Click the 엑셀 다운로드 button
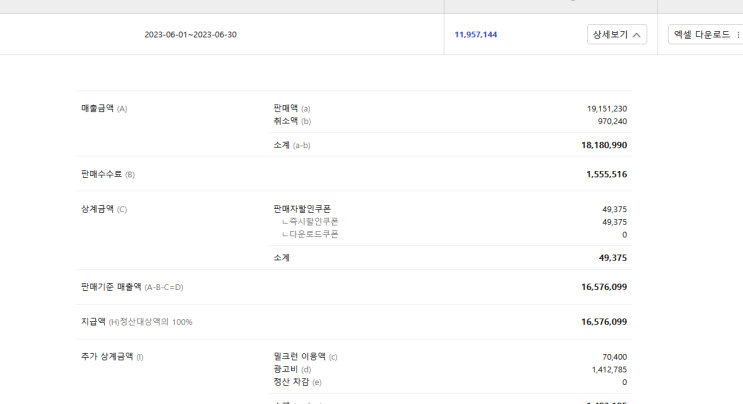Image resolution: width=743 pixels, height=404 pixels. tap(702, 34)
